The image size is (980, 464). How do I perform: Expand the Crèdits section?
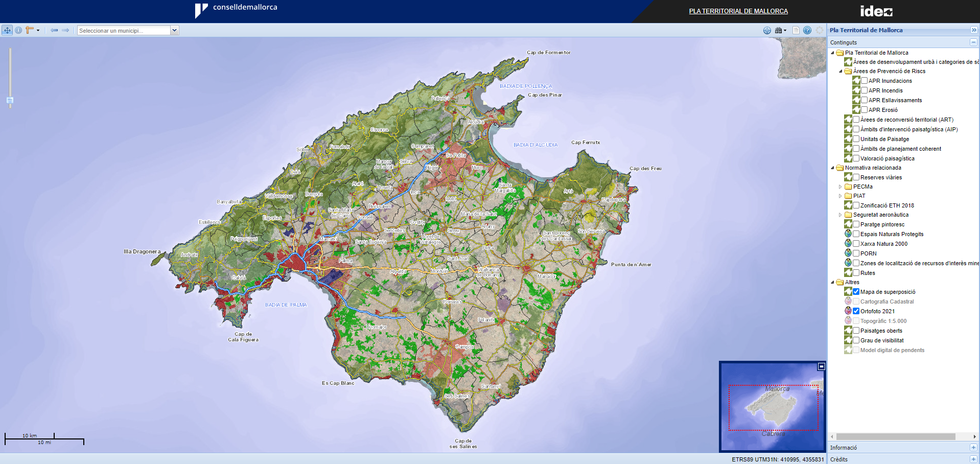[973, 459]
